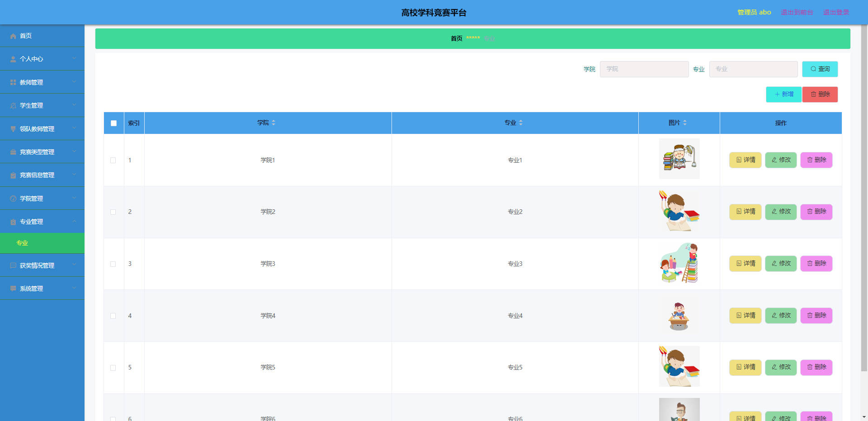This screenshot has height=421, width=868.
Task: Sort the 学院 column using its arrows
Action: (x=274, y=123)
